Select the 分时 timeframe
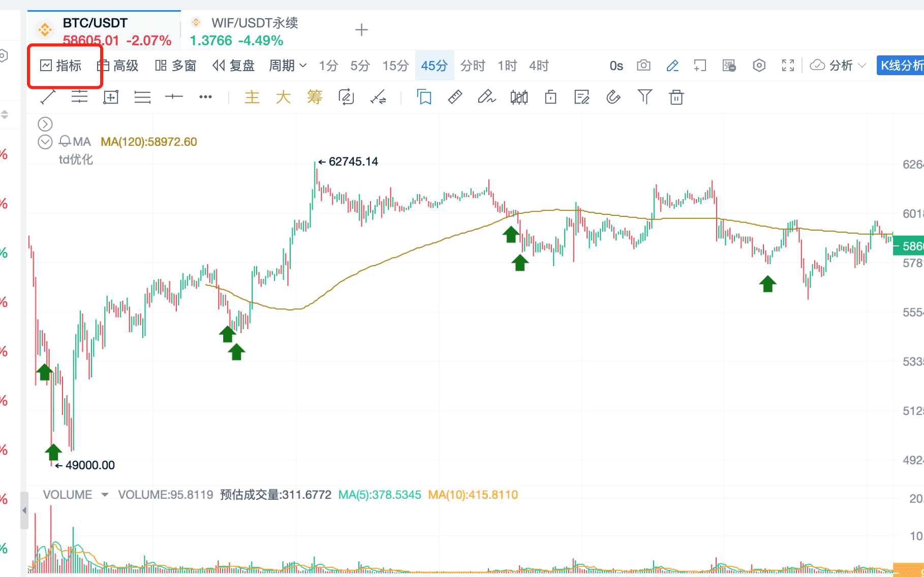This screenshot has height=577, width=924. [x=473, y=66]
